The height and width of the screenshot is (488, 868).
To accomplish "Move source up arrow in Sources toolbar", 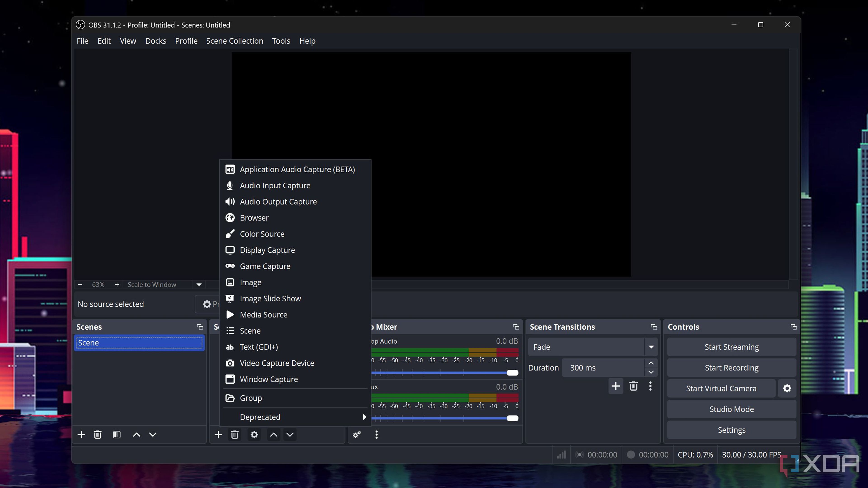I will point(274,434).
